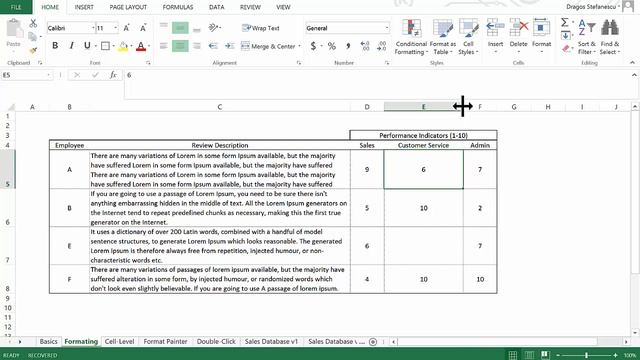Toggle Middle Align in ribbon
Screen dimensions: 640x360
180,28
